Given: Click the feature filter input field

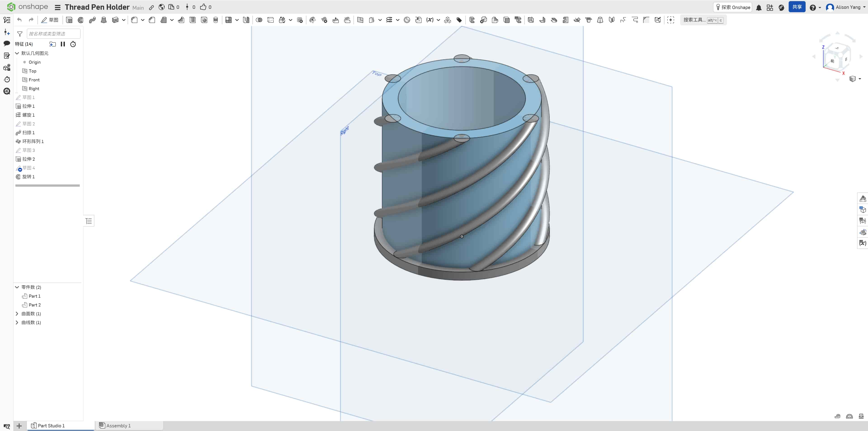Looking at the screenshot, I should [x=54, y=34].
